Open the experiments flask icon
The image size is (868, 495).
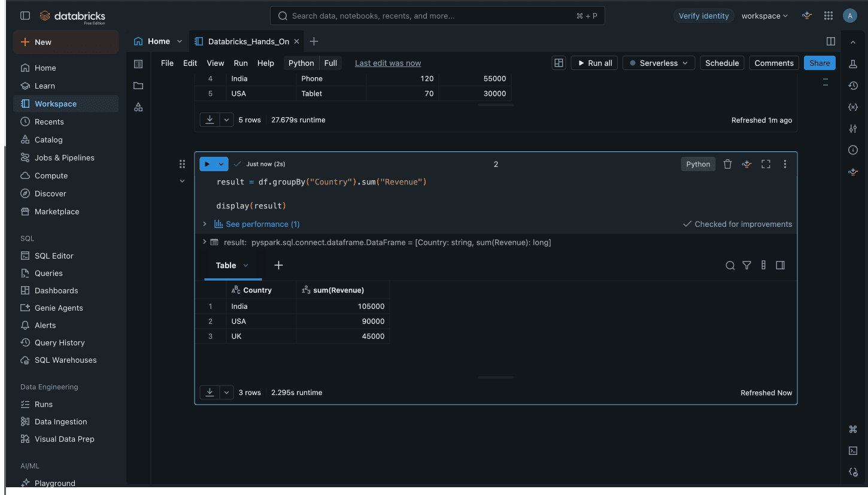[853, 64]
